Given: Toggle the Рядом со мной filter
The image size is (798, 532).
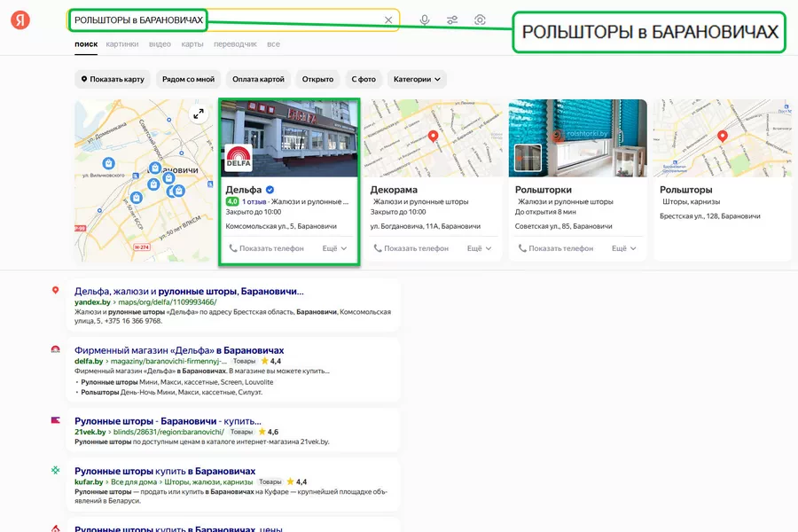Looking at the screenshot, I should point(188,79).
